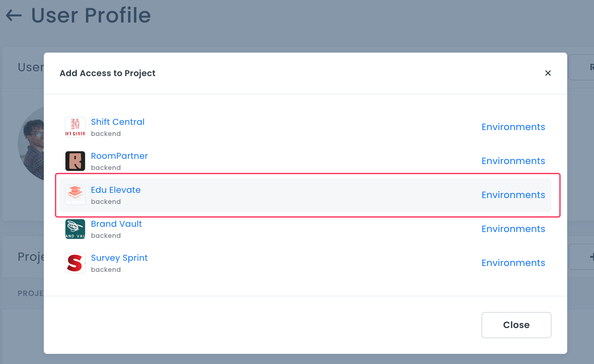594x364 pixels.
Task: Open the Brand Vault project link
Action: (x=116, y=224)
